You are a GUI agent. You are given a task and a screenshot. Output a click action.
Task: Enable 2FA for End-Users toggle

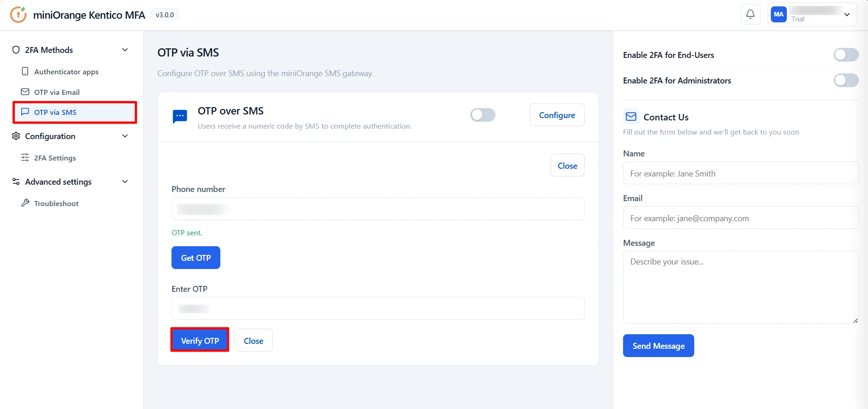(846, 55)
